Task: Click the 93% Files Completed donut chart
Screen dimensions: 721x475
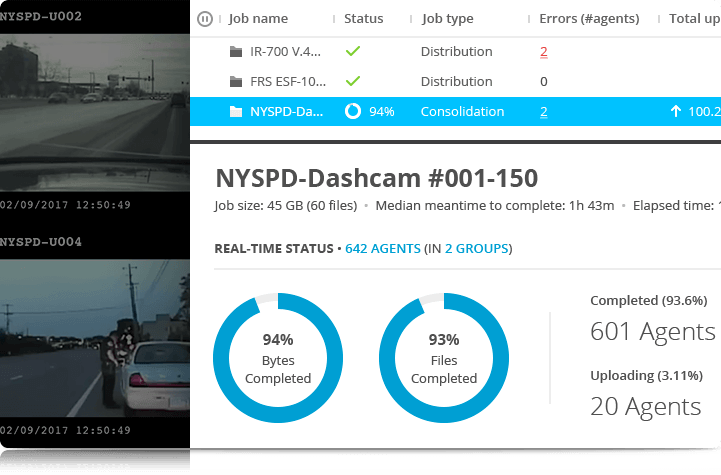Action: pyautogui.click(x=444, y=358)
